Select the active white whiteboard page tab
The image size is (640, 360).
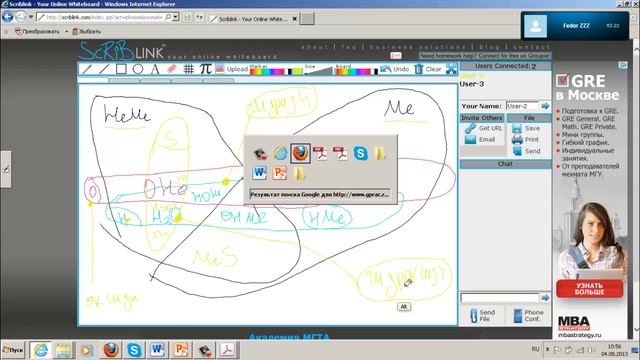93,80
